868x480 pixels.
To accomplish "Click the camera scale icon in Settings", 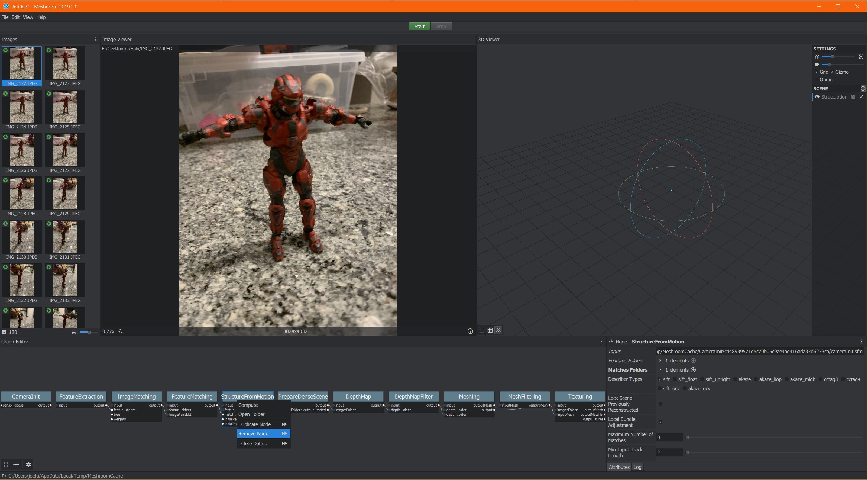I will [x=817, y=64].
